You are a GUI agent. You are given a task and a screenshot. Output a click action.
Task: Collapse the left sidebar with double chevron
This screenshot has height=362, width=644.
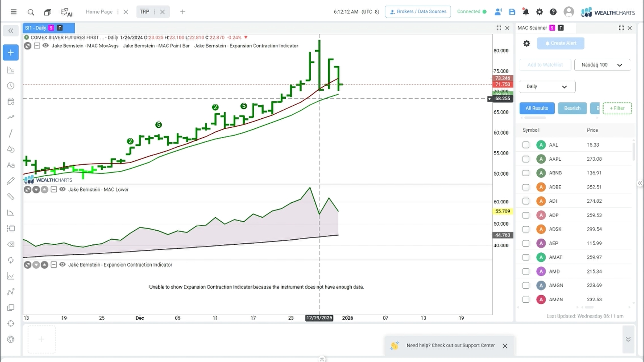11,31
